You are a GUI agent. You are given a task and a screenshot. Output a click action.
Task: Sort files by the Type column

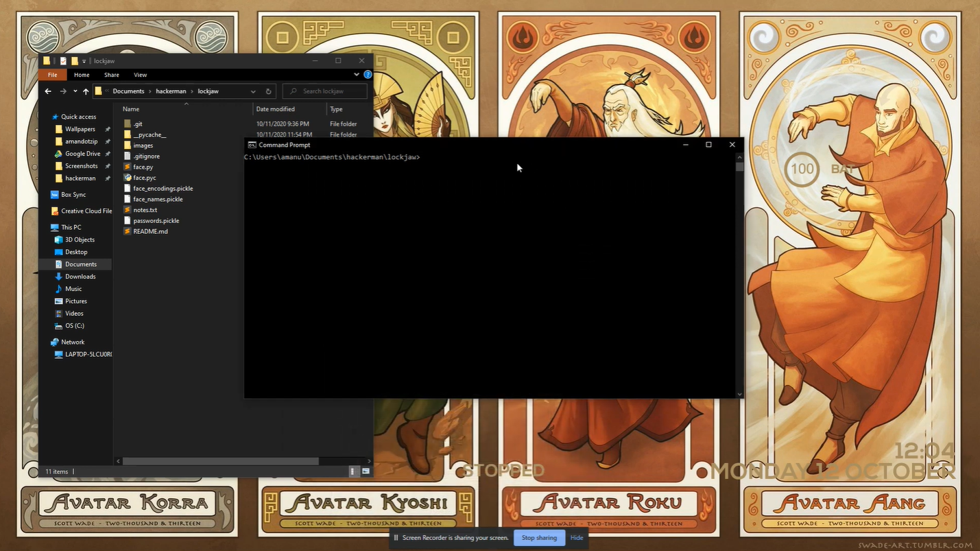pos(336,109)
